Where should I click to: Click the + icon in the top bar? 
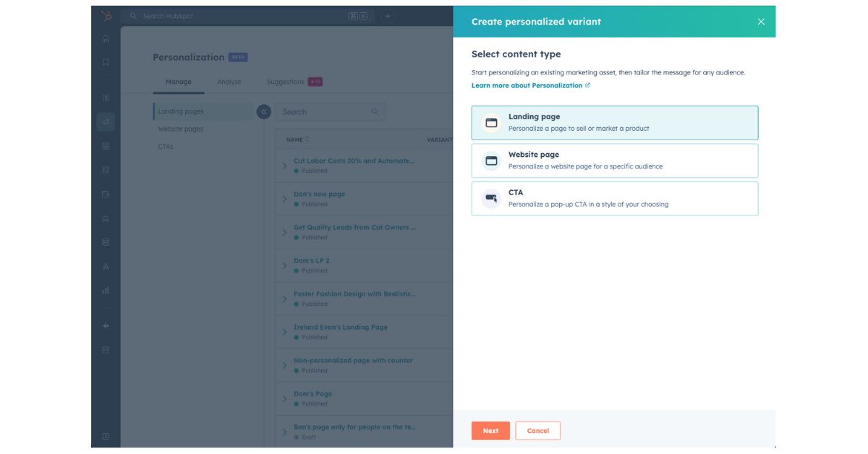click(x=388, y=15)
